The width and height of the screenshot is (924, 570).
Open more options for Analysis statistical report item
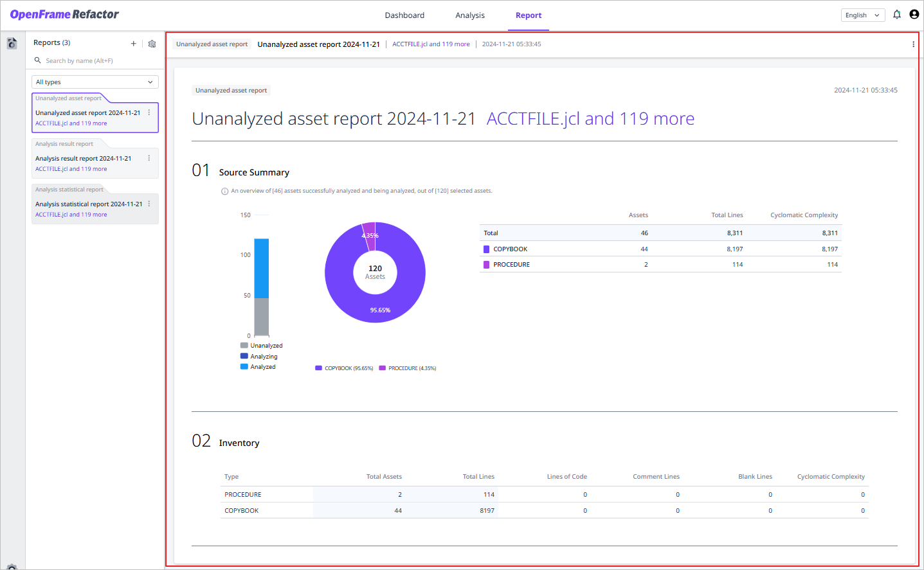(x=149, y=204)
